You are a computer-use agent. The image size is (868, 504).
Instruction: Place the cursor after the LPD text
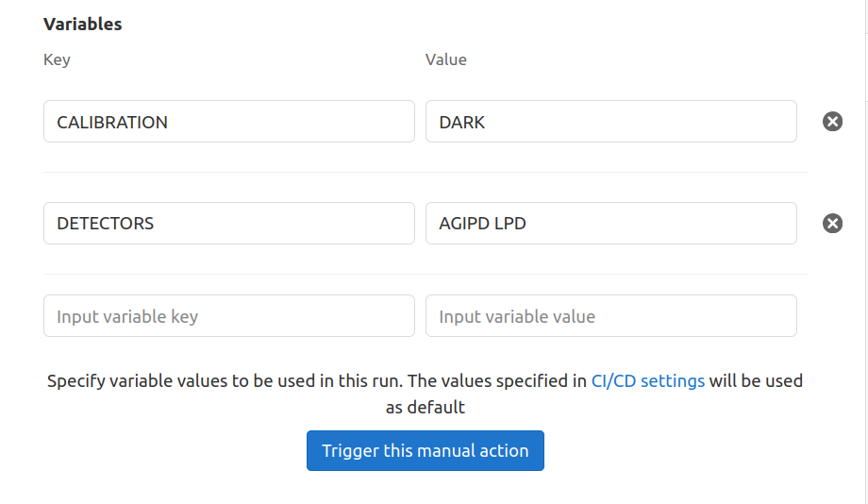click(527, 224)
